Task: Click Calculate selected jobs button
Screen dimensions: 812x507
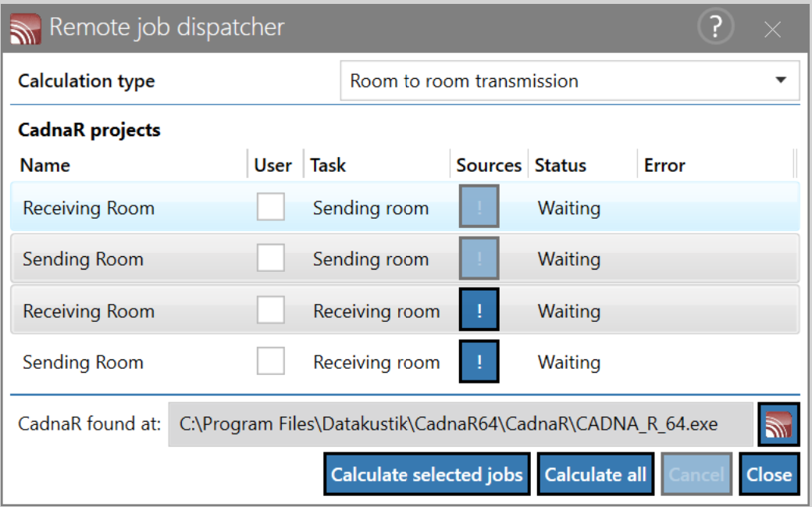Action: pos(427,474)
